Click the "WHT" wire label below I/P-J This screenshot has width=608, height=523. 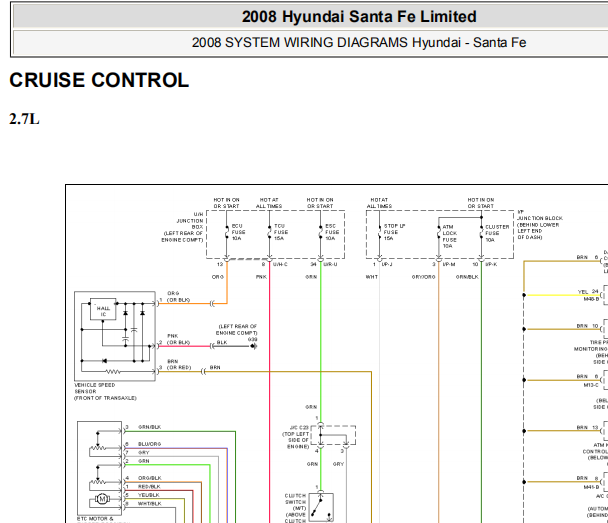pyautogui.click(x=371, y=277)
